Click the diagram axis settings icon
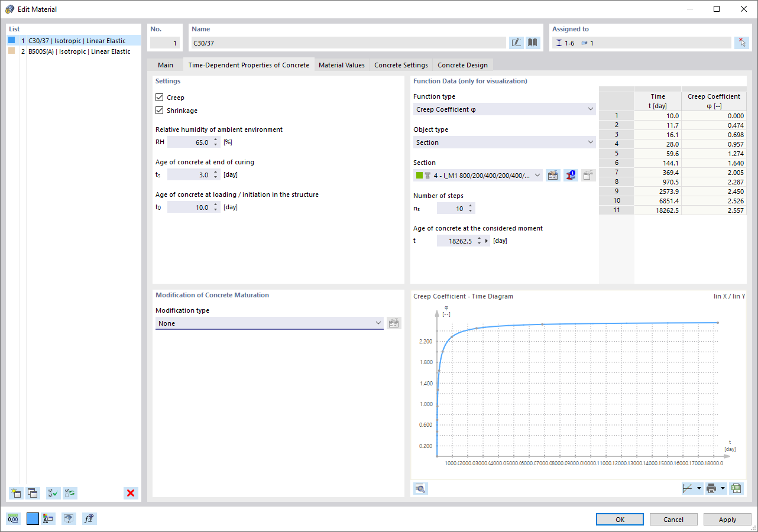 (688, 488)
